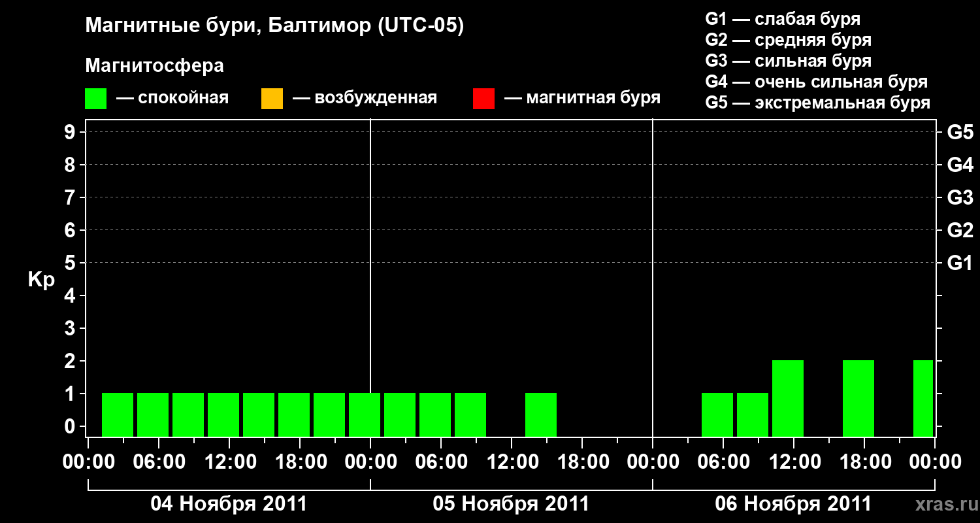This screenshot has height=523, width=980.
Task: Click the orange 'возбужденная' legend swatch
Action: click(x=272, y=99)
